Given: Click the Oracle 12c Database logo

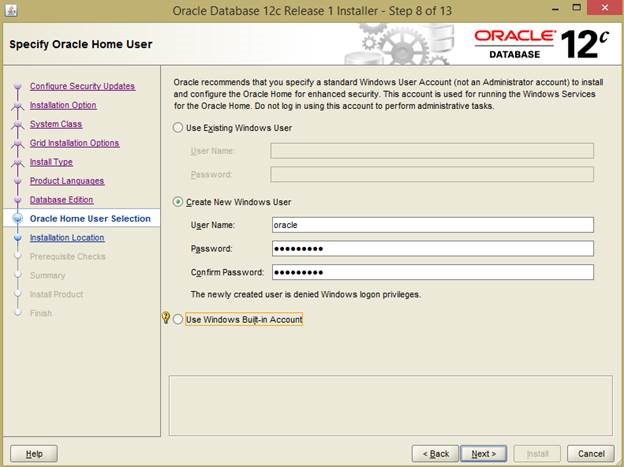Looking at the screenshot, I should click(541, 44).
